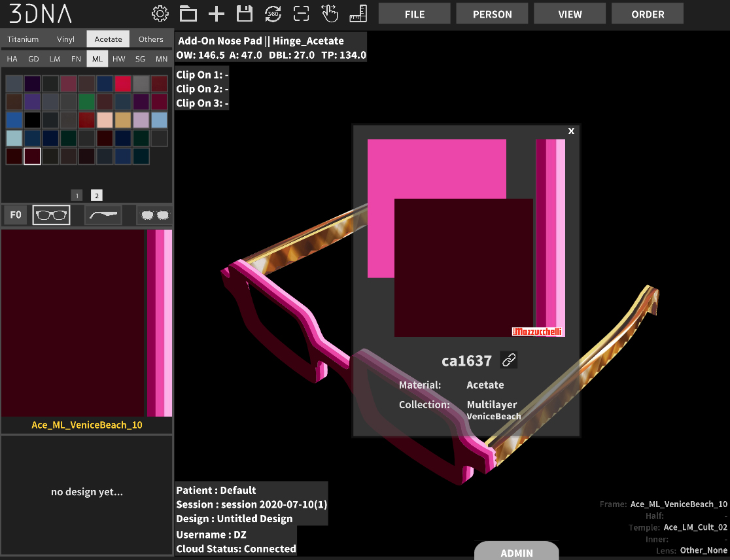Viewport: 730px width, 560px height.
Task: Open the FILE menu
Action: (414, 14)
